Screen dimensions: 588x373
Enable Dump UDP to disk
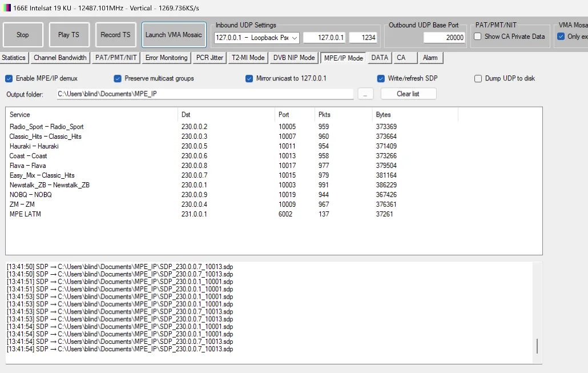(478, 78)
